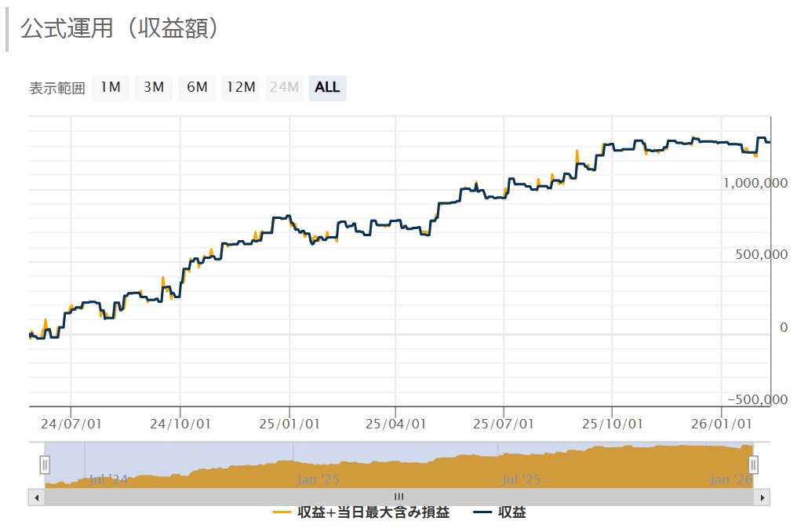The width and height of the screenshot is (797, 532).
Task: Click the greyed-out 24M range button
Action: pos(284,88)
